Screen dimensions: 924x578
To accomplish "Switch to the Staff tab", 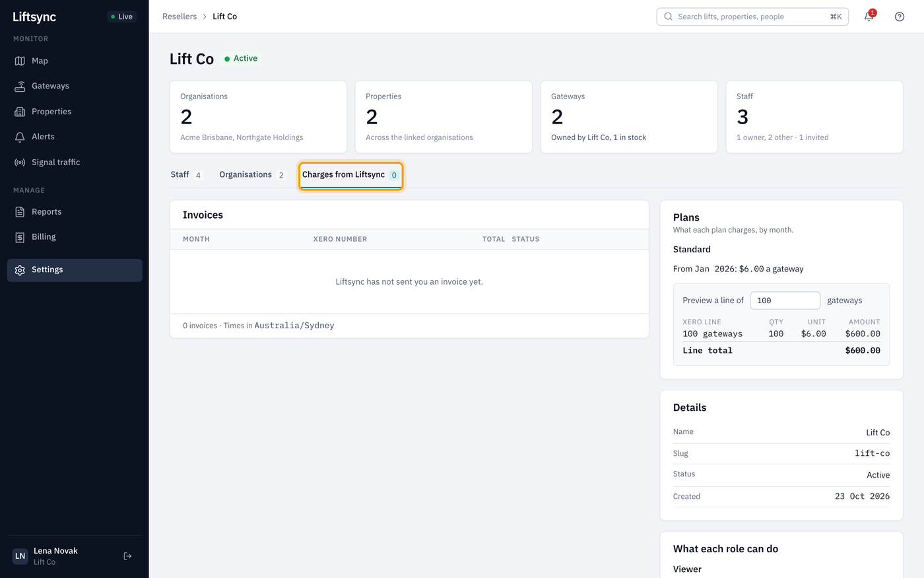I will (187, 175).
